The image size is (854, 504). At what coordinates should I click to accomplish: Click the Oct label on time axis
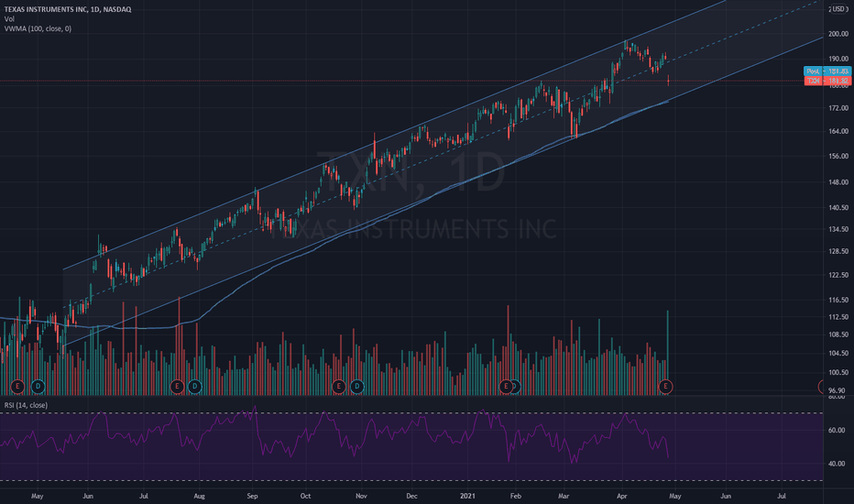click(x=305, y=497)
